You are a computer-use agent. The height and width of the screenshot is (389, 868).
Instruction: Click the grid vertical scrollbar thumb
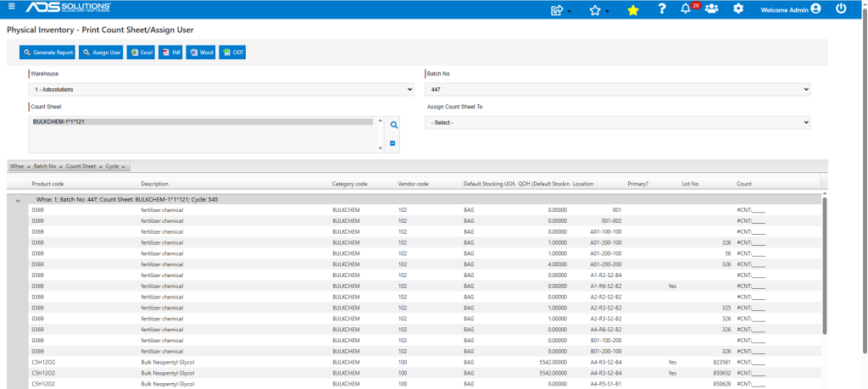824,265
